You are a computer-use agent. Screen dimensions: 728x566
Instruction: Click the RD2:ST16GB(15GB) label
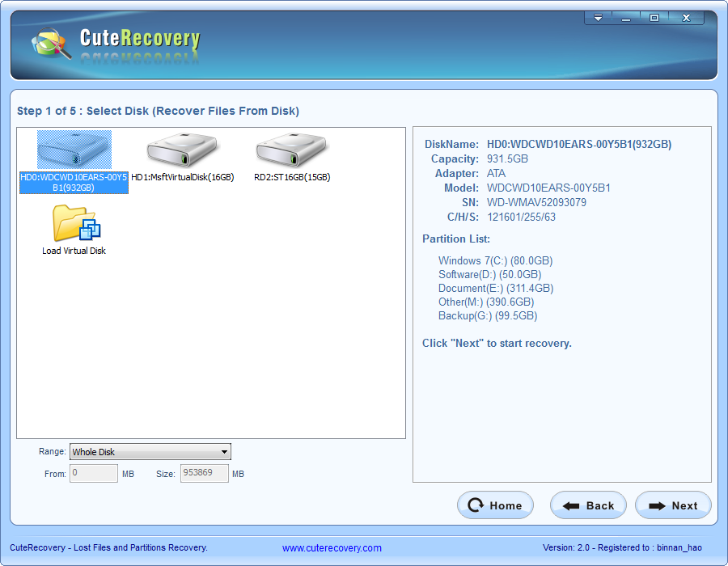[292, 177]
